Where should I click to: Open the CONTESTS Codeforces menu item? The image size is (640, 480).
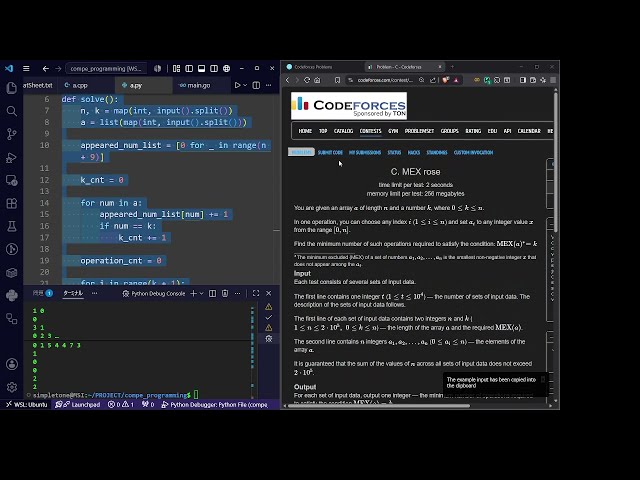370,131
